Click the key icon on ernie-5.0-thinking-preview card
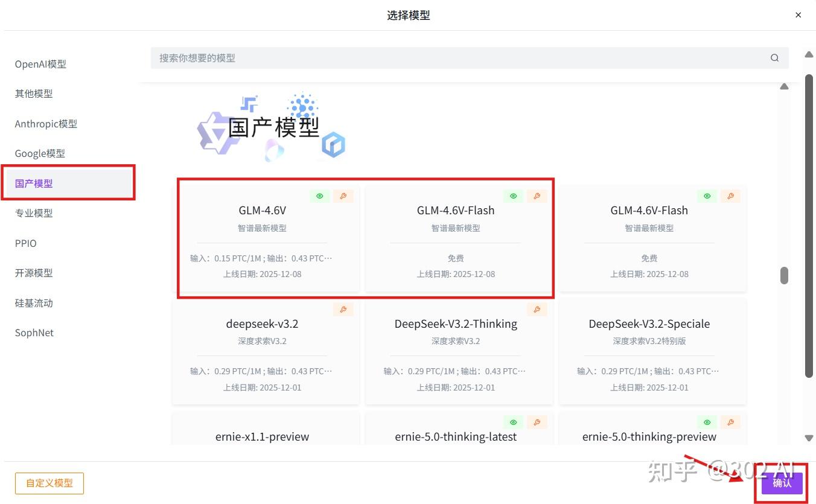The width and height of the screenshot is (816, 504). 730,422
